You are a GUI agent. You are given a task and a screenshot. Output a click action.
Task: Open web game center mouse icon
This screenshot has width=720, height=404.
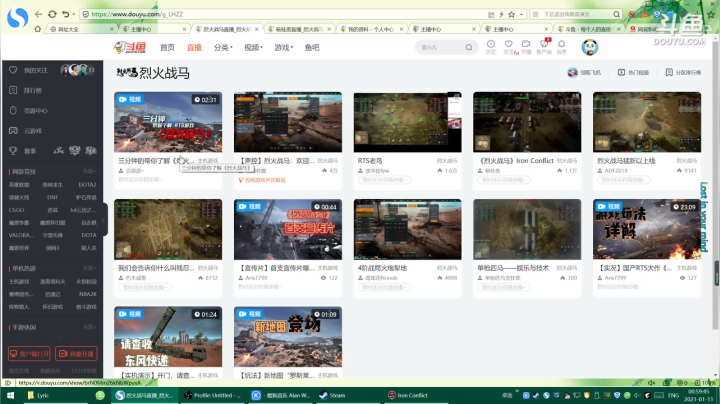pos(13,110)
